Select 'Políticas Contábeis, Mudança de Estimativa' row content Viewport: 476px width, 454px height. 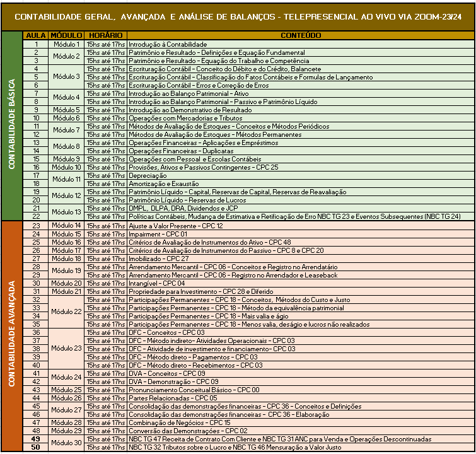pyautogui.click(x=301, y=216)
